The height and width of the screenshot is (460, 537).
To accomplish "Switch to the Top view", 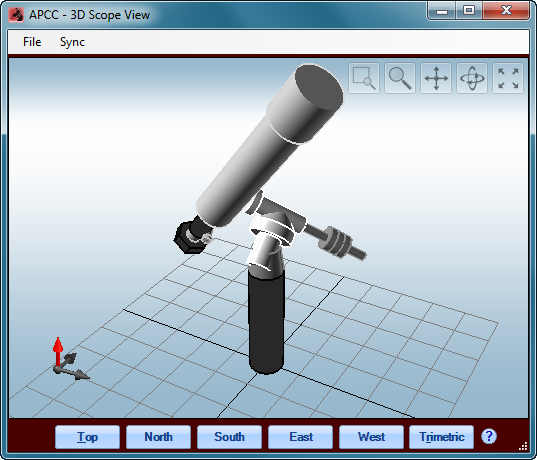I will coord(87,437).
